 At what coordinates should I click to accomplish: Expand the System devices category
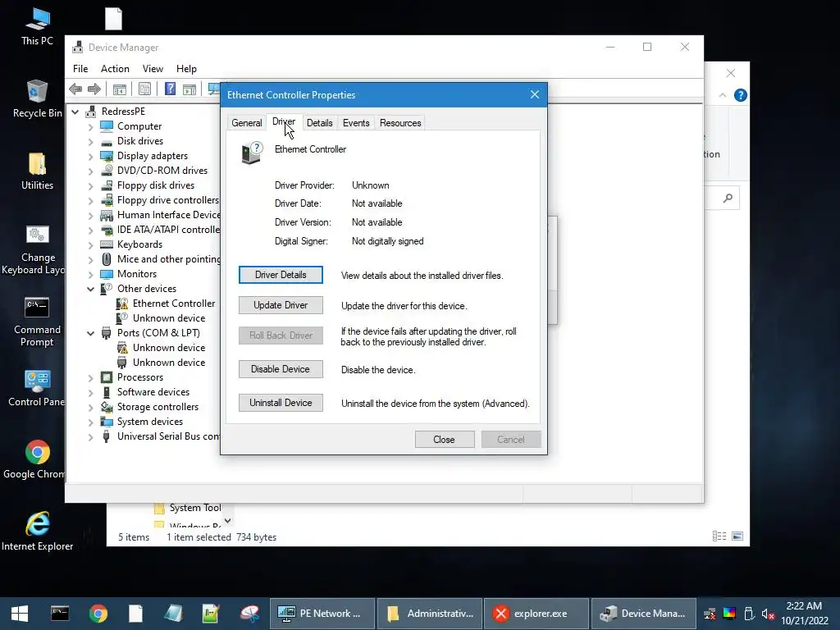click(90, 422)
